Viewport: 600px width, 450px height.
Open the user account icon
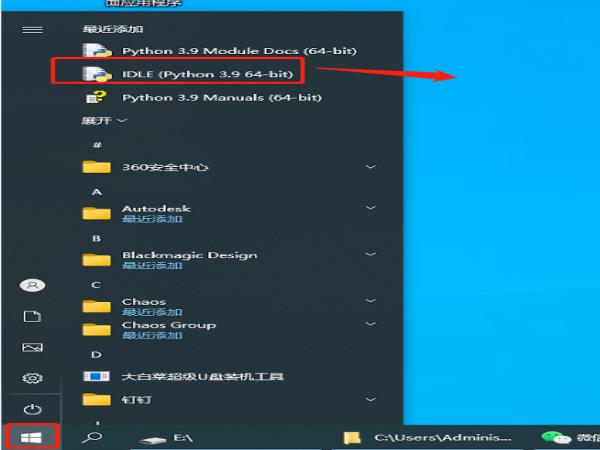click(33, 285)
